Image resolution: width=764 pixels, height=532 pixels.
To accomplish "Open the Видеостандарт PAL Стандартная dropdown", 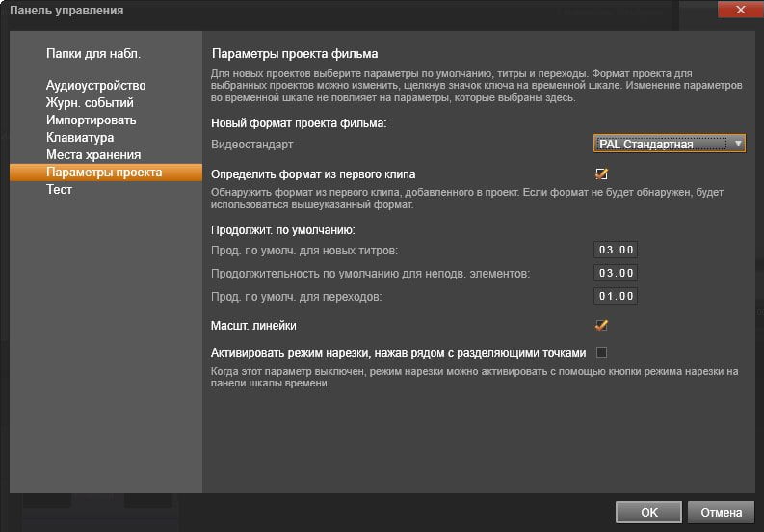I will (669, 144).
